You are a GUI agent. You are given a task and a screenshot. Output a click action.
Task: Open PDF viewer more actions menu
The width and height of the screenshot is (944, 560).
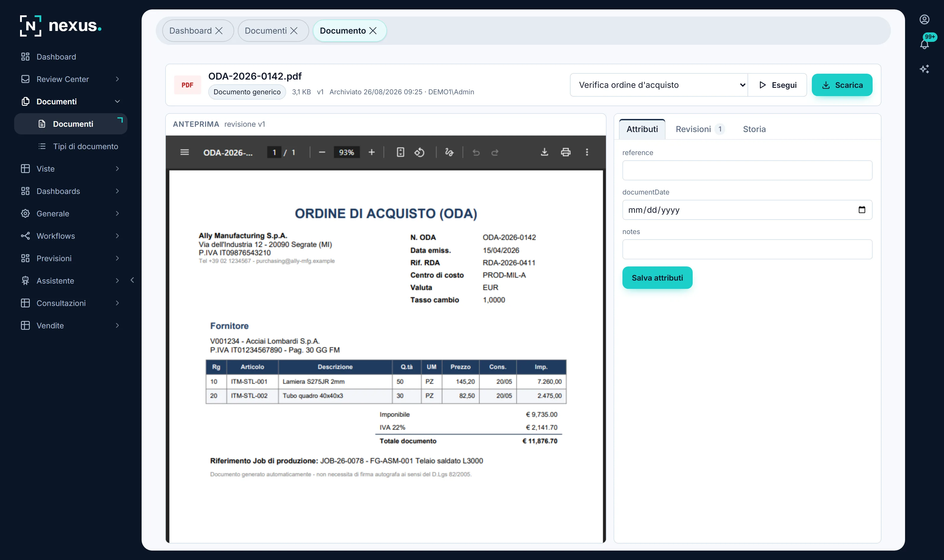point(587,152)
